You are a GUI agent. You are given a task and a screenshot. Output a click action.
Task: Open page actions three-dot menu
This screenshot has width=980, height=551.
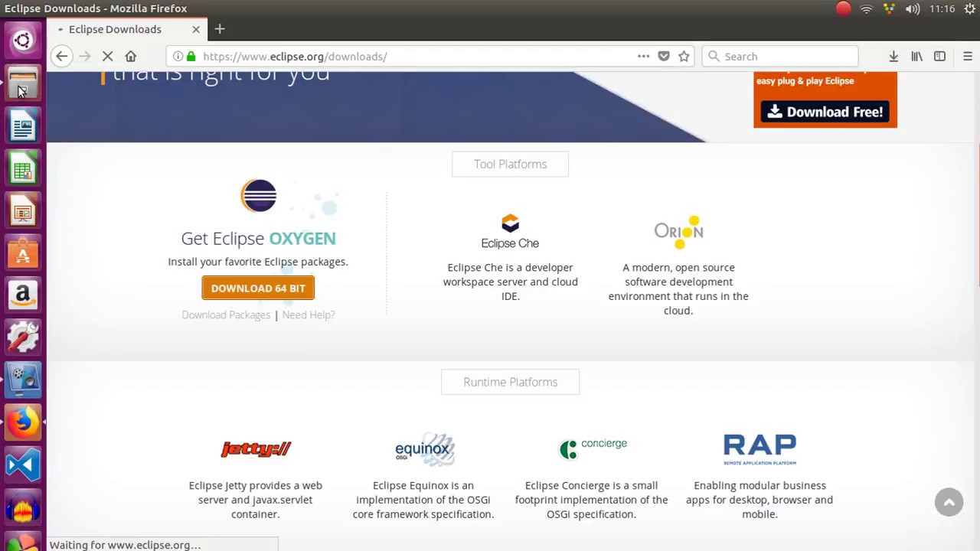pos(643,57)
